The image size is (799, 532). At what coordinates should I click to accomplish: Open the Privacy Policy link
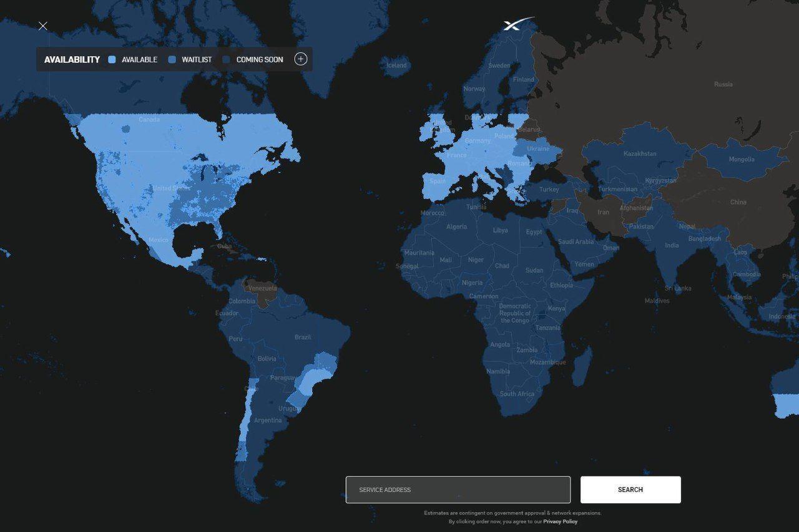coord(560,521)
